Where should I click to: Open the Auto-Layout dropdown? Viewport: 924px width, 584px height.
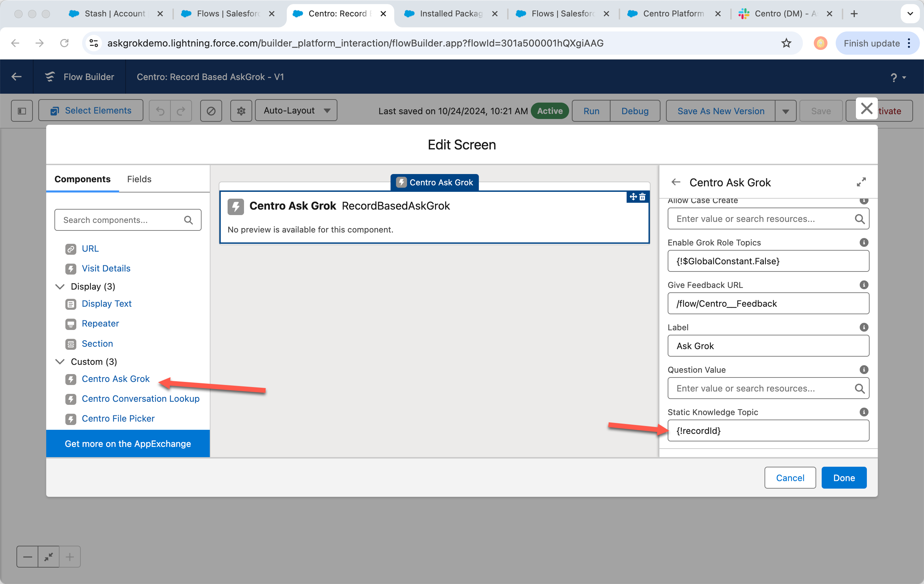tap(296, 111)
